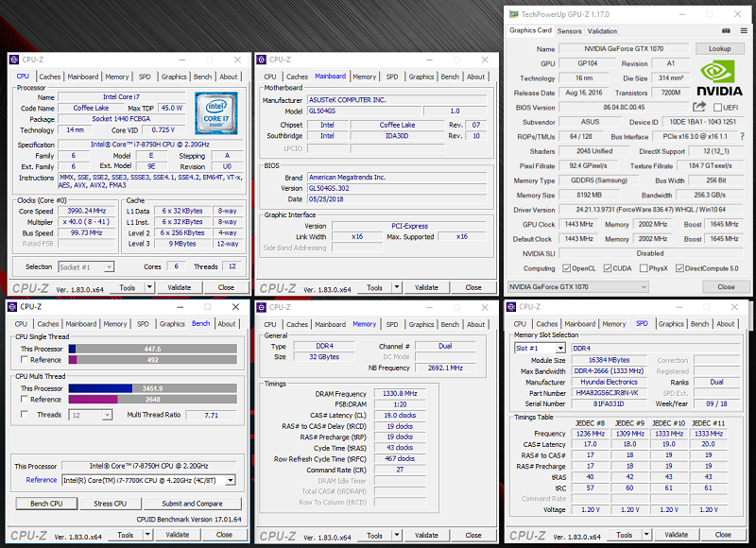Click JEDEC #11 frequency 1333 MHz cell
This screenshot has width=756, height=548.
[x=708, y=434]
